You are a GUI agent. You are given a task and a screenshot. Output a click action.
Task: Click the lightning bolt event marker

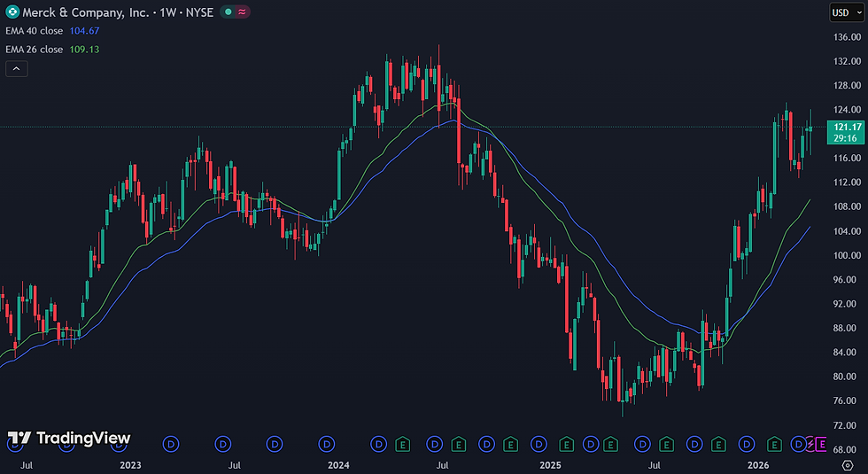pyautogui.click(x=810, y=444)
